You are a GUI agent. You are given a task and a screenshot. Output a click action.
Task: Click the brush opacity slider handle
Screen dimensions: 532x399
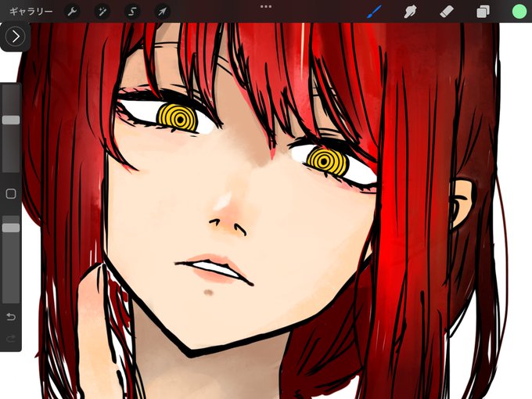point(11,228)
